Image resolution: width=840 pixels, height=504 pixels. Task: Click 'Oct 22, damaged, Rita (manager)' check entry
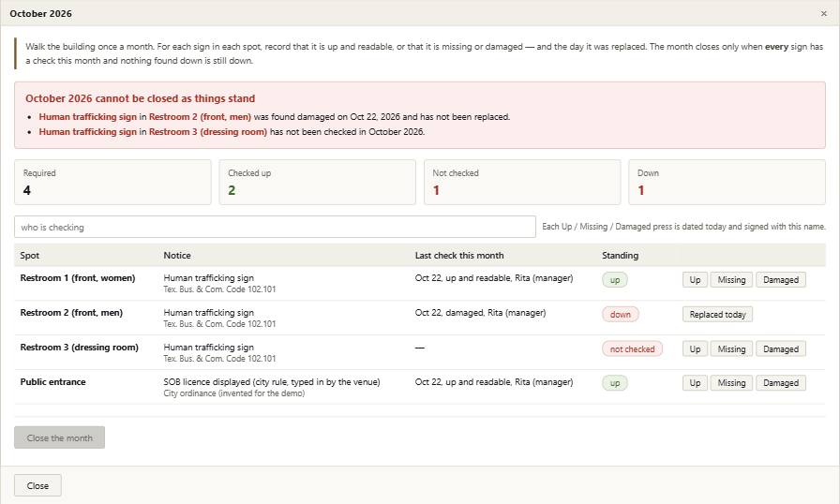[480, 313]
